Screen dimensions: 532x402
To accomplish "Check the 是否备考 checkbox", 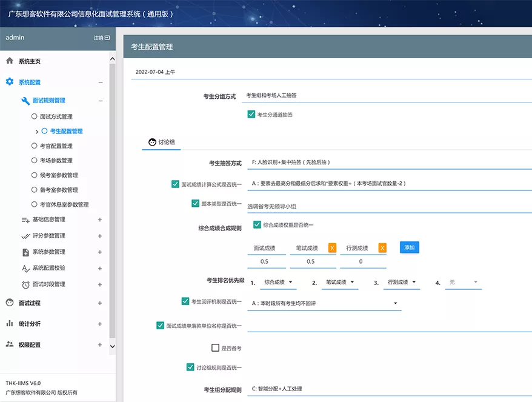I will point(215,347).
